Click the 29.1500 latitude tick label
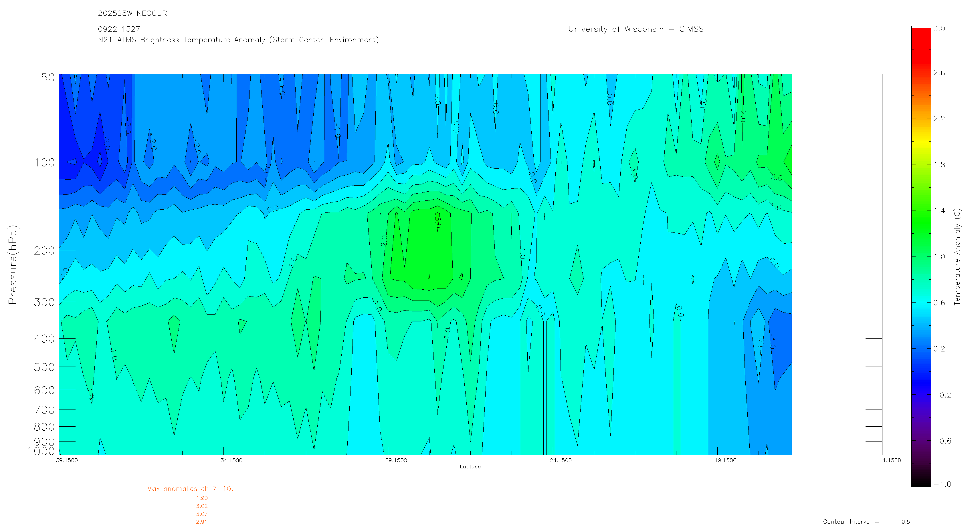 (x=396, y=461)
